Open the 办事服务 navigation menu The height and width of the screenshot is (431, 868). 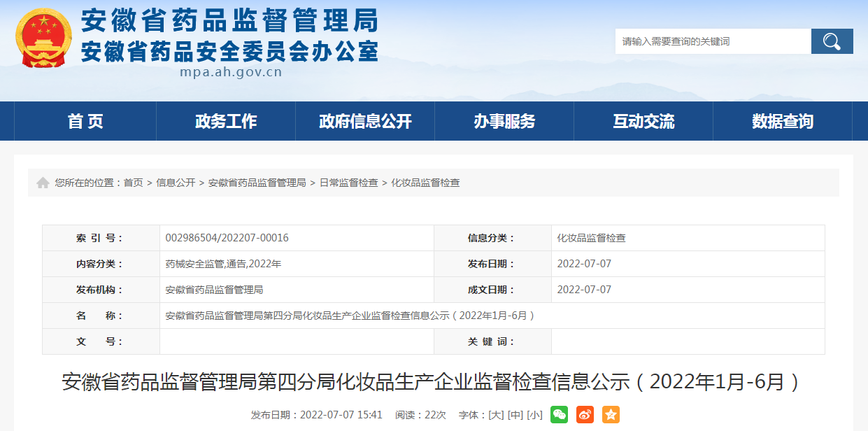(504, 121)
